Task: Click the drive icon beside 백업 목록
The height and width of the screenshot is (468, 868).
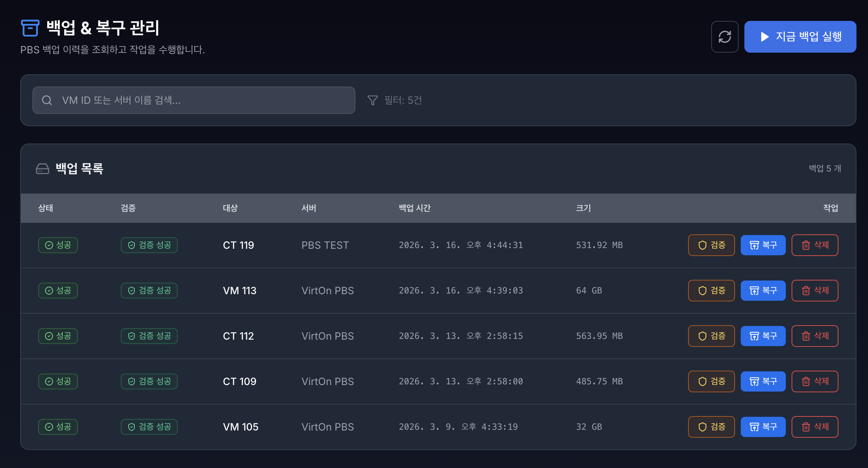Action: point(43,169)
